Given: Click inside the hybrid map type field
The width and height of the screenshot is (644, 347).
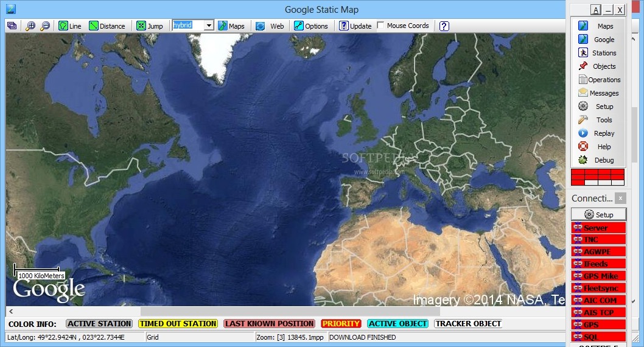Looking at the screenshot, I should coord(188,26).
